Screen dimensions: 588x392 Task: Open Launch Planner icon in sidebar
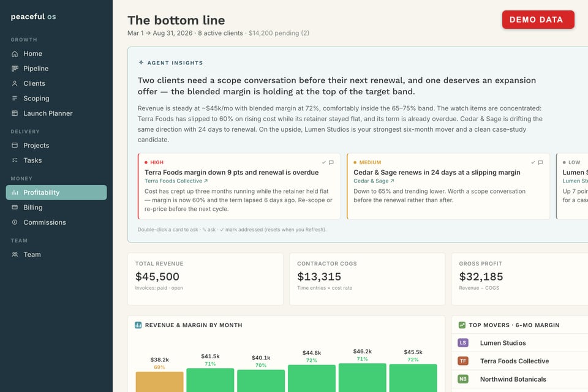(x=15, y=113)
